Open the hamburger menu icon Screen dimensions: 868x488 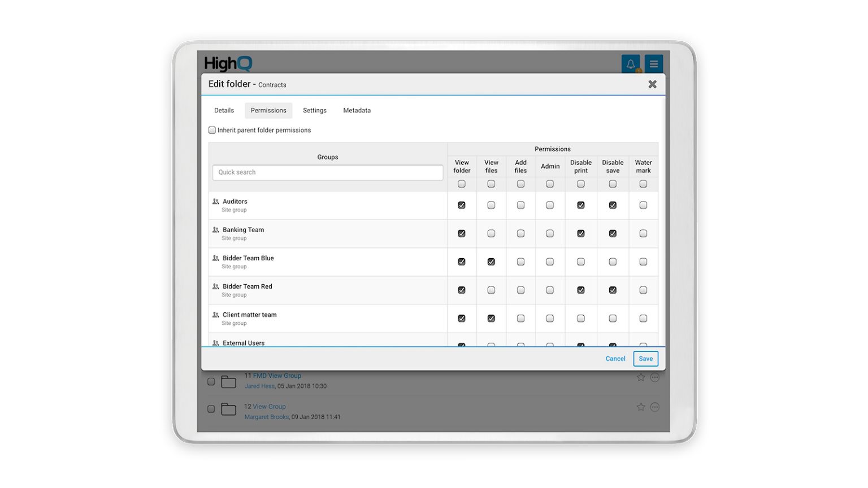[654, 64]
